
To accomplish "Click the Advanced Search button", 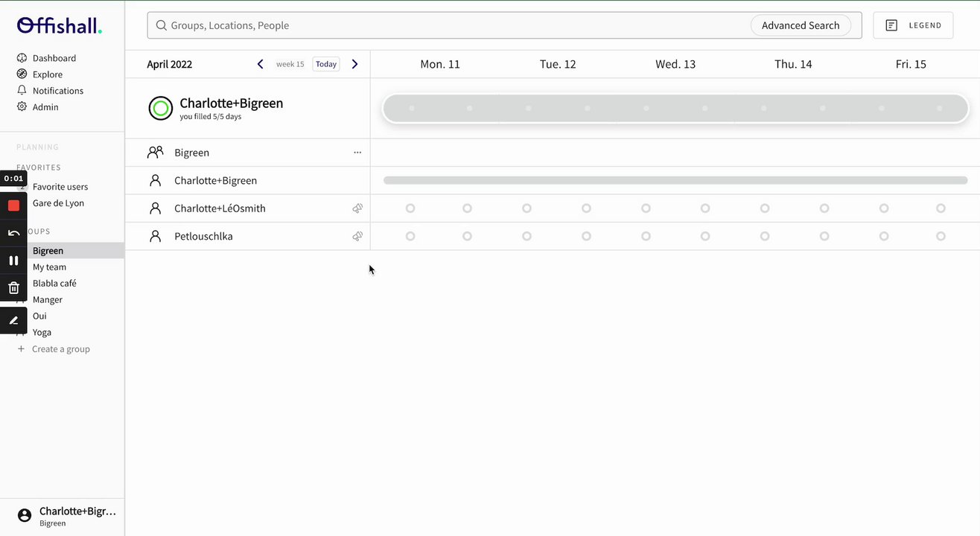I will [800, 25].
